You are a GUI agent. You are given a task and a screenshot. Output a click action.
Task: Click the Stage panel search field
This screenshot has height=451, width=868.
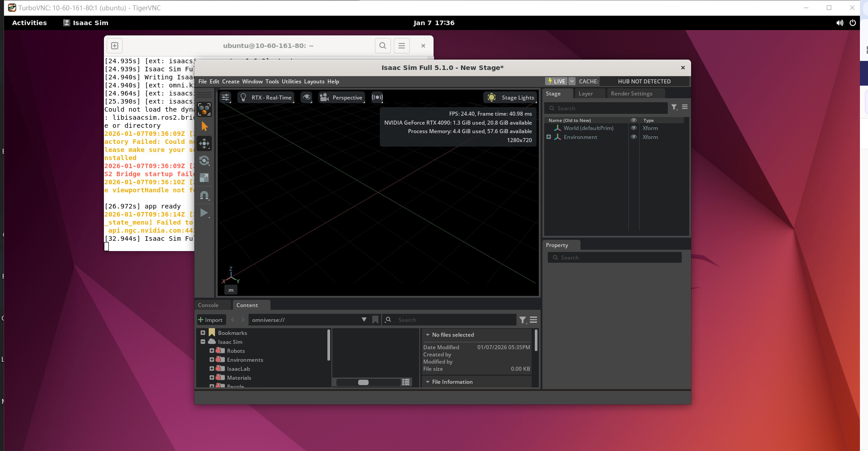(x=609, y=108)
